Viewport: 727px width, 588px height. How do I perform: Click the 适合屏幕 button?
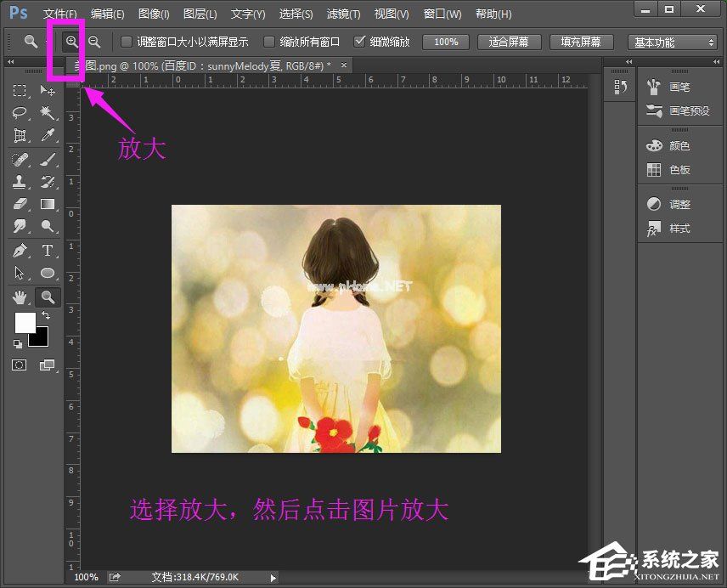pos(509,41)
